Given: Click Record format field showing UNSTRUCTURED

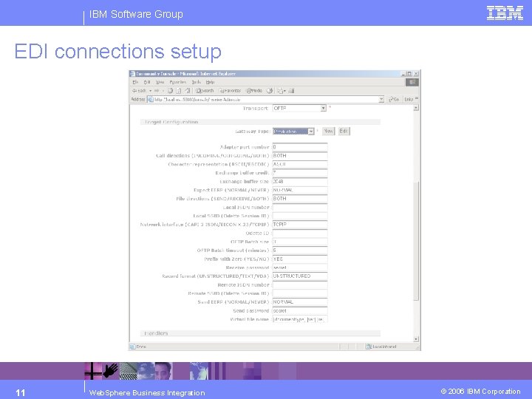Looking at the screenshot, I should pos(300,276).
